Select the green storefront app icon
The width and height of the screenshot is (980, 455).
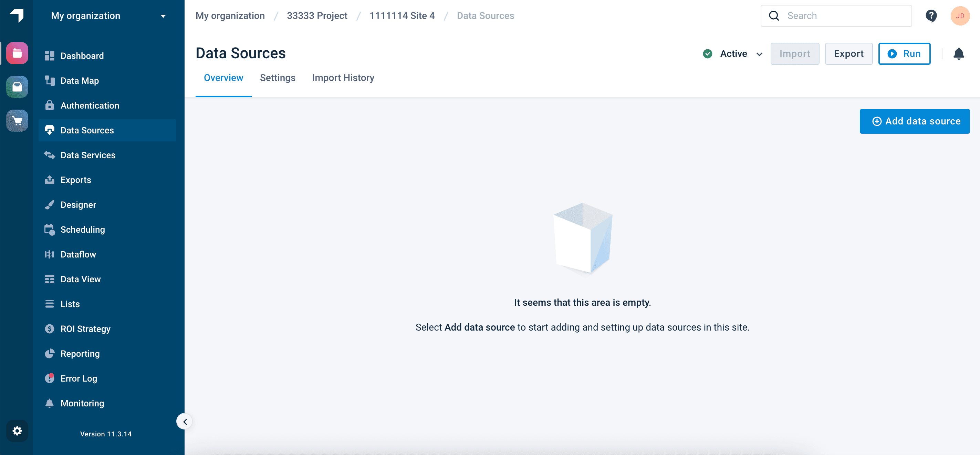click(17, 87)
